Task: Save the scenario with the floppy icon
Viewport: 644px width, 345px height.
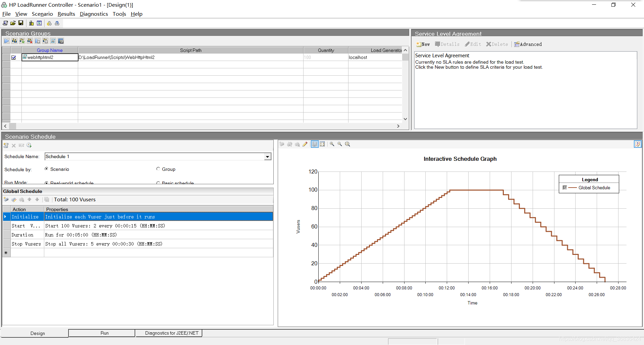Action: (x=21, y=23)
